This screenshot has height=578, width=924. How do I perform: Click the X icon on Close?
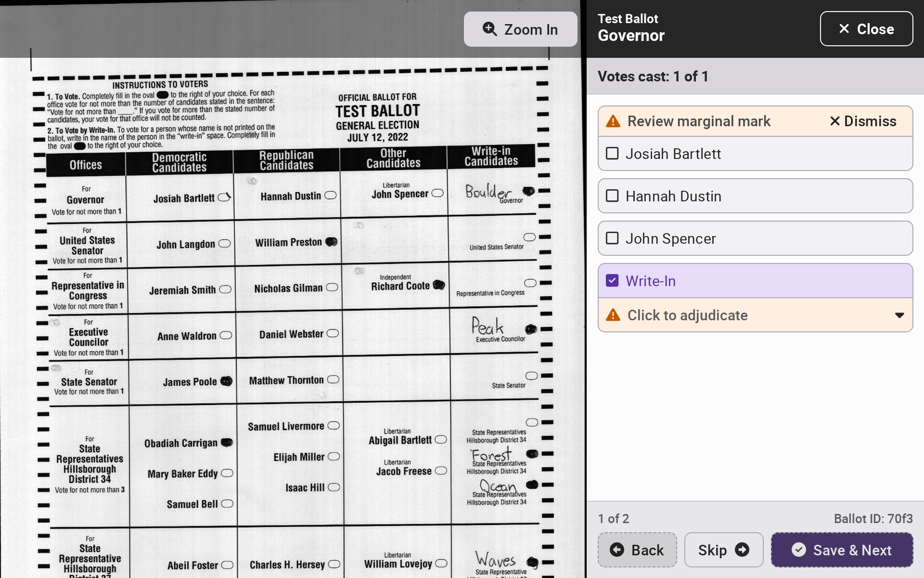844,29
